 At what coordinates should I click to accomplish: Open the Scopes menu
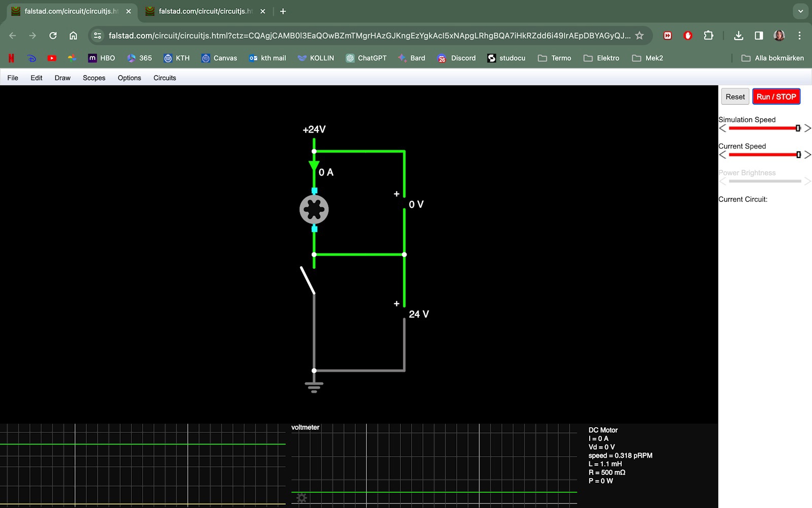94,78
